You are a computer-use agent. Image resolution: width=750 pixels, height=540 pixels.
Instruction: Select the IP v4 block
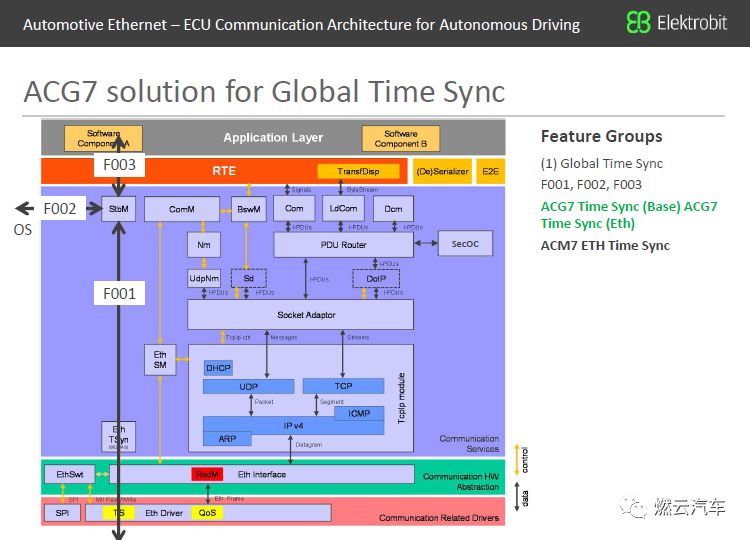(293, 425)
